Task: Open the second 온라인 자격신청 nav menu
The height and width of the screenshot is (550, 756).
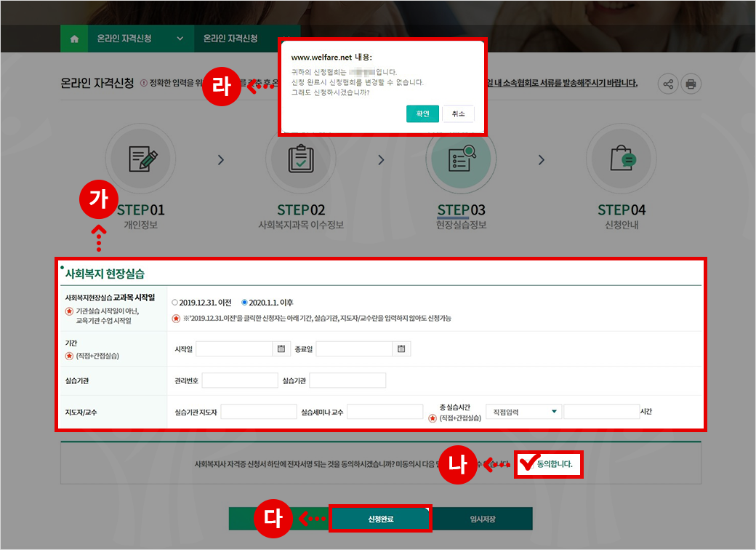Action: [x=230, y=39]
